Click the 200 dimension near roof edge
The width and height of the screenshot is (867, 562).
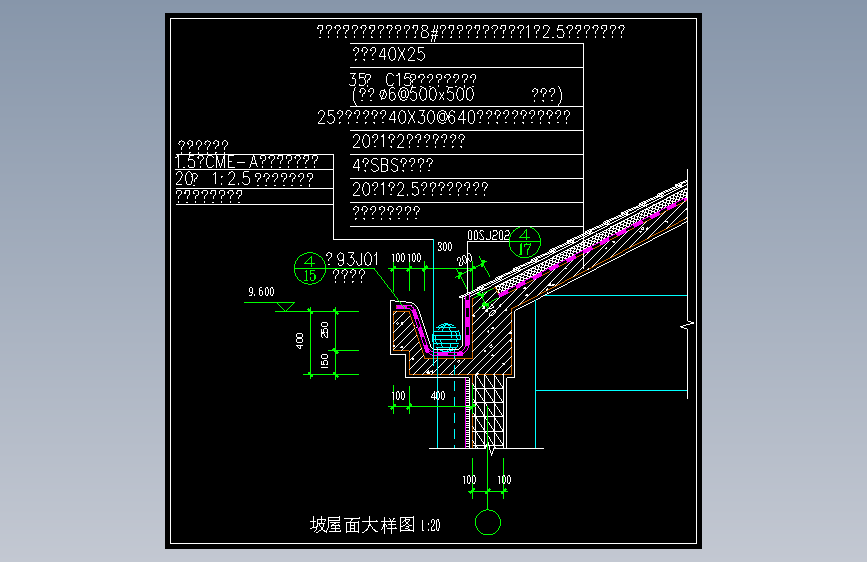coord(464,259)
